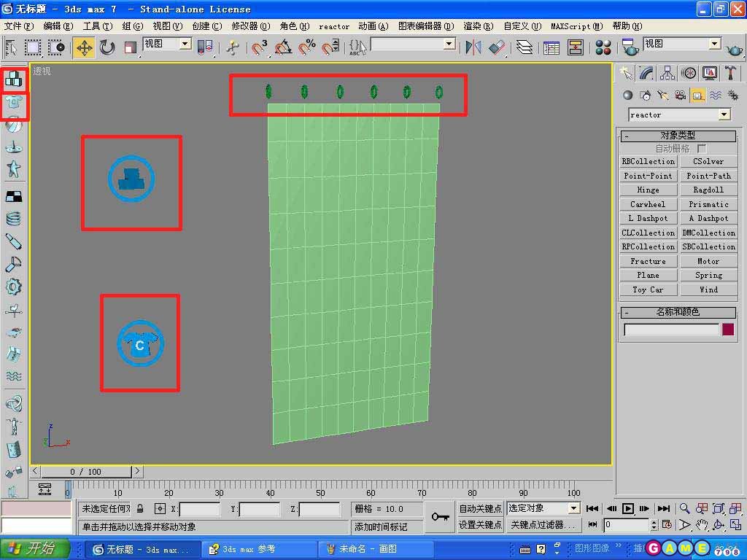Click the Water waves icon in left toolbar
The image size is (747, 560).
click(14, 376)
